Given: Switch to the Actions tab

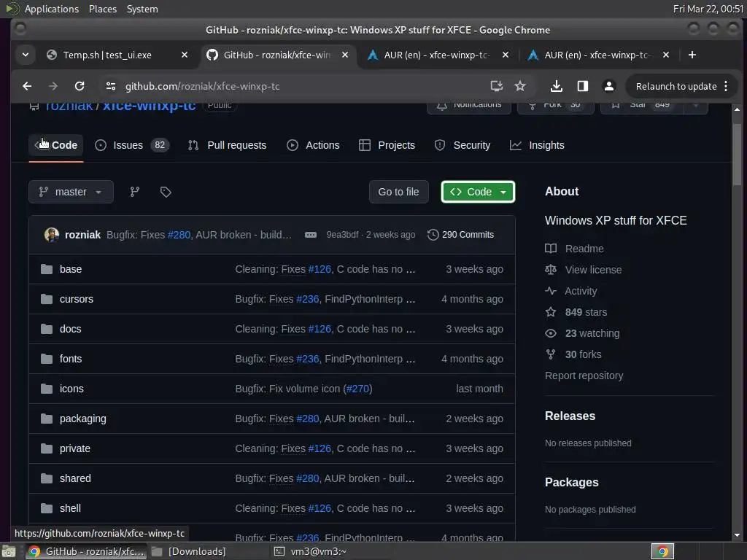Looking at the screenshot, I should point(313,145).
